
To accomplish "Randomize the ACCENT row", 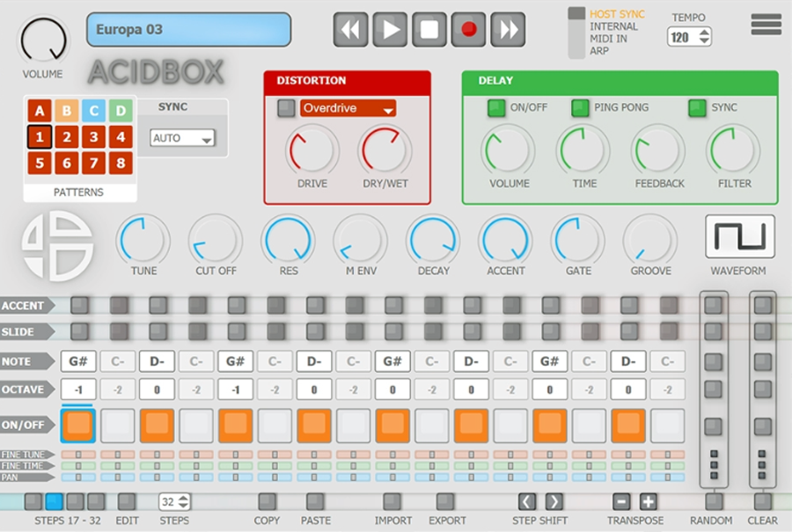I will pos(713,305).
